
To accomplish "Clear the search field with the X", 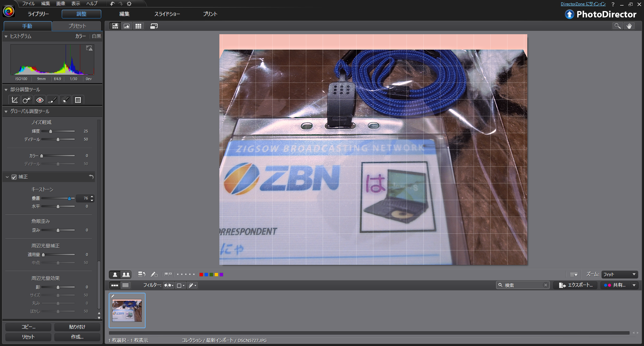I will point(546,285).
